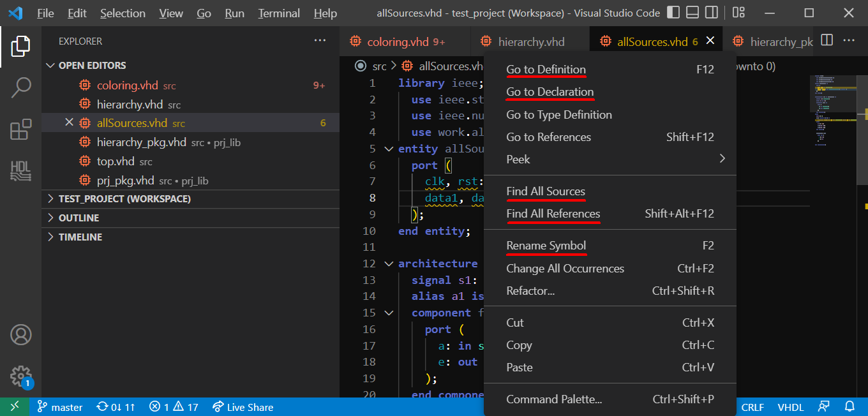
Task: Open the Selection menu
Action: [123, 13]
